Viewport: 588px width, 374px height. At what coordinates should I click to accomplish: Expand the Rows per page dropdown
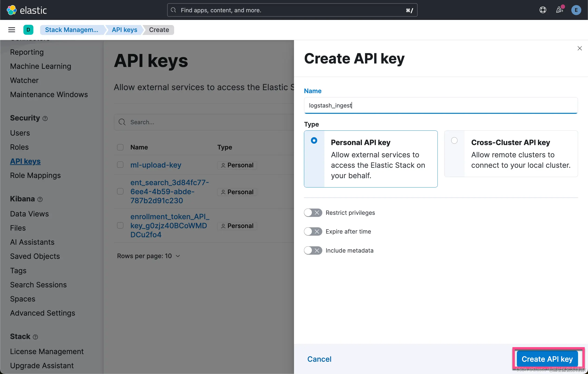click(x=148, y=256)
